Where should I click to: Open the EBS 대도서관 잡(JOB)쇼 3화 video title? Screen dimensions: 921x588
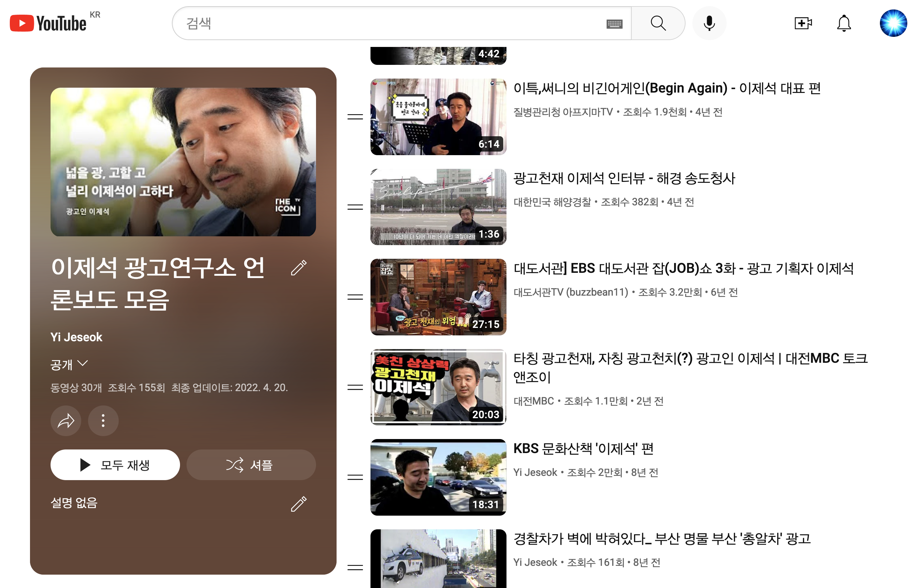pyautogui.click(x=684, y=269)
